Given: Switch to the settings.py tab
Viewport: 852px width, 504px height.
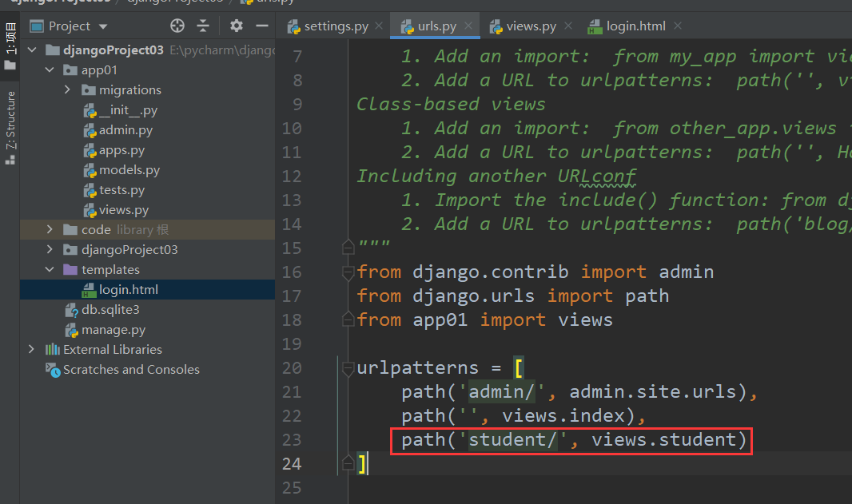Looking at the screenshot, I should coord(335,26).
